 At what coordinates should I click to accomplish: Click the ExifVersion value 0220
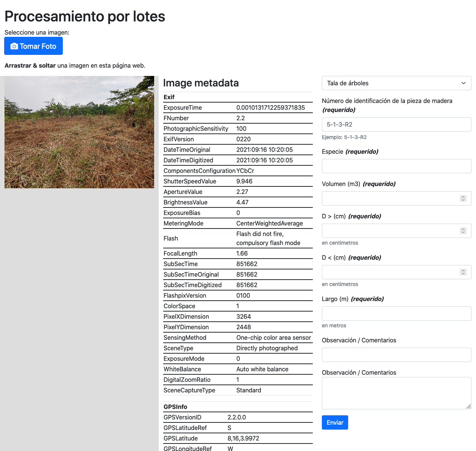(x=243, y=139)
